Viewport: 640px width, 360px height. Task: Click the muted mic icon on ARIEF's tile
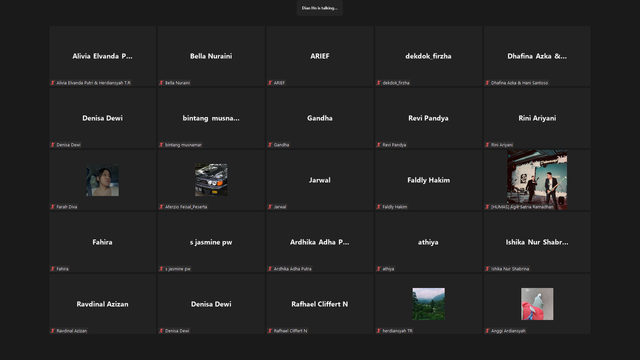tap(270, 83)
